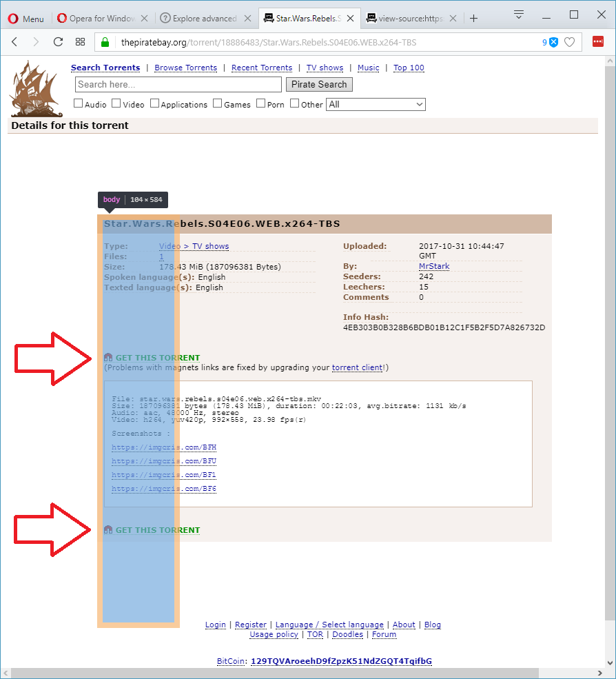Click the browser reload icon
616x679 pixels.
[x=58, y=42]
